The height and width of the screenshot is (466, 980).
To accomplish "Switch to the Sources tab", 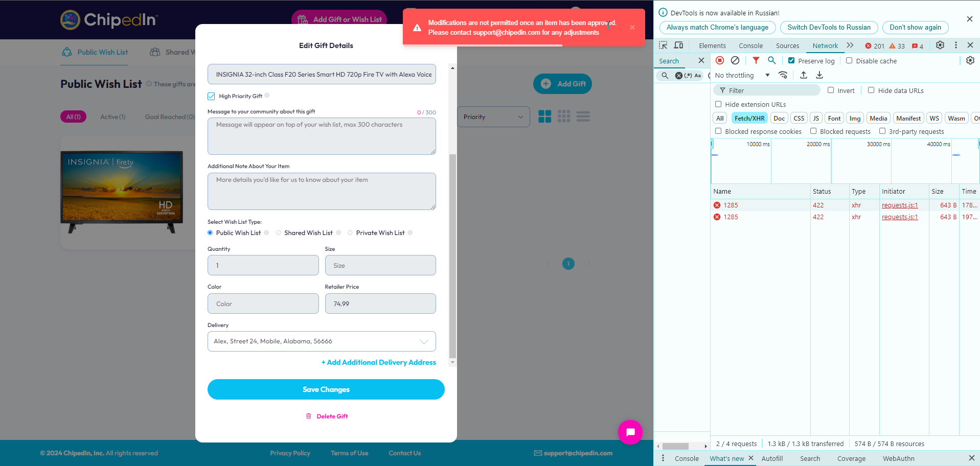I will [x=787, y=45].
